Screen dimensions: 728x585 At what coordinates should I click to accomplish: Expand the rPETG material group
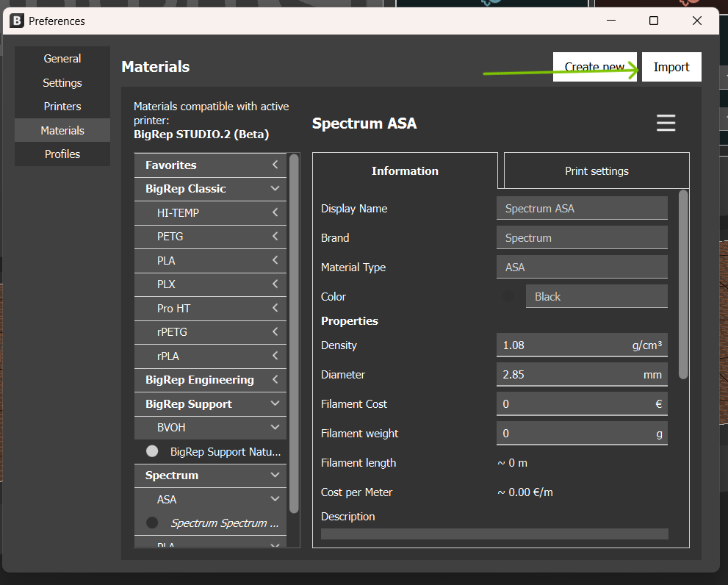tap(210, 332)
